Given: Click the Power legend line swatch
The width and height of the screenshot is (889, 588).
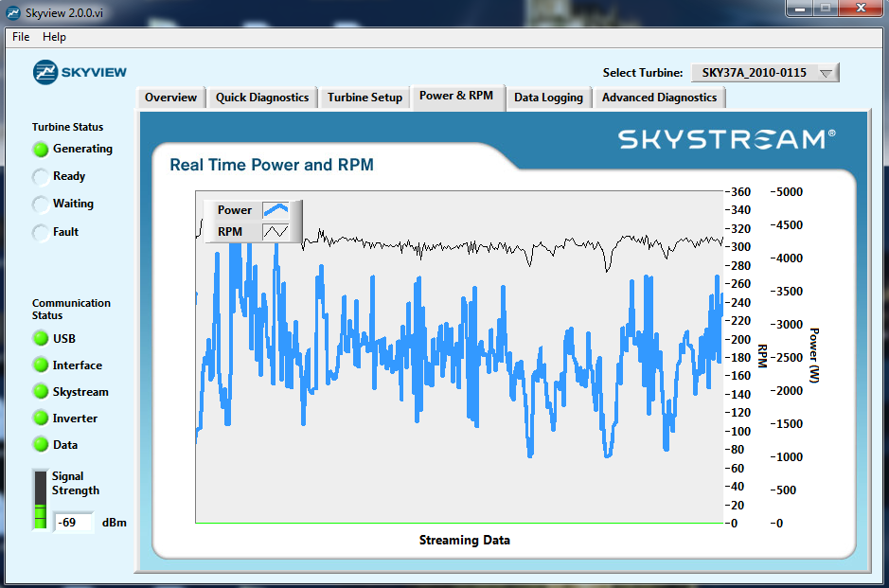Looking at the screenshot, I should [x=276, y=210].
